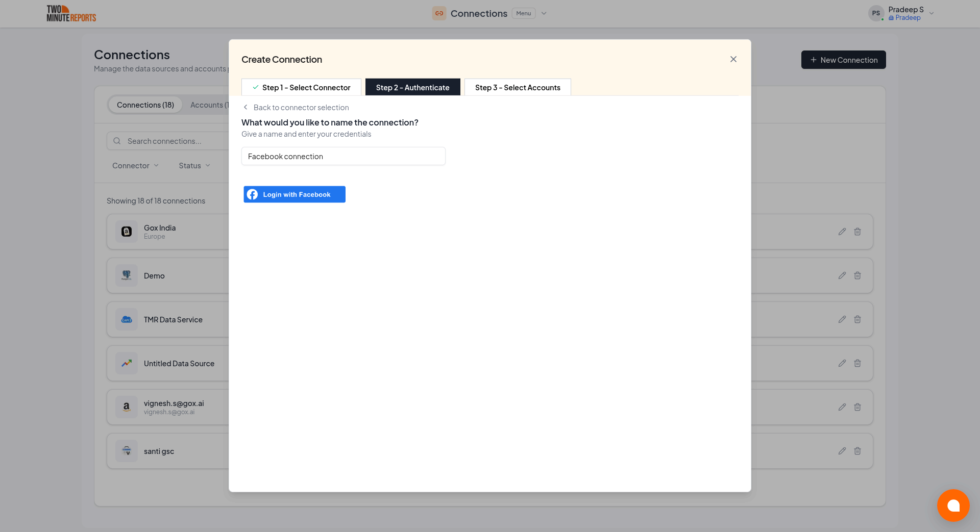980x532 pixels.
Task: Open the Connections Menu chevron
Action: tap(544, 13)
